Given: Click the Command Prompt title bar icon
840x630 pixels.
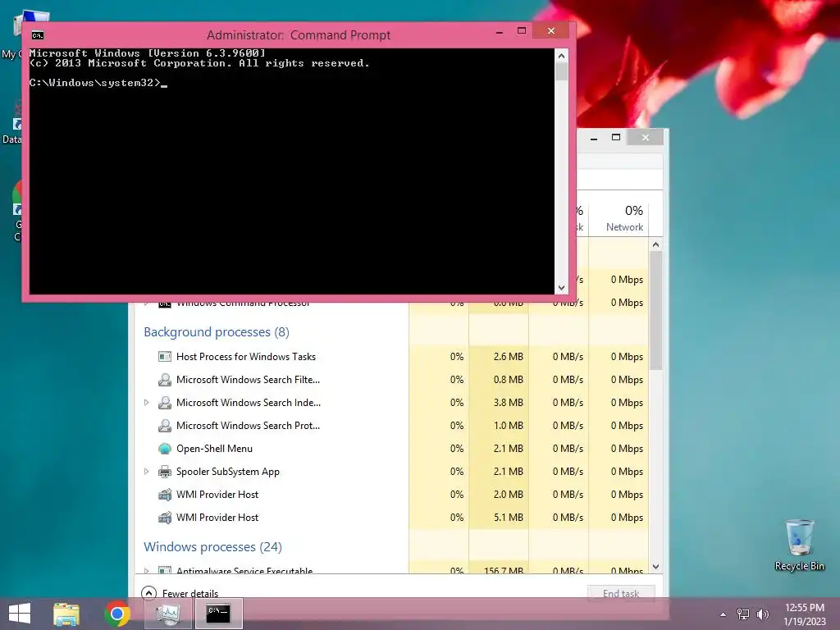Looking at the screenshot, I should point(38,35).
